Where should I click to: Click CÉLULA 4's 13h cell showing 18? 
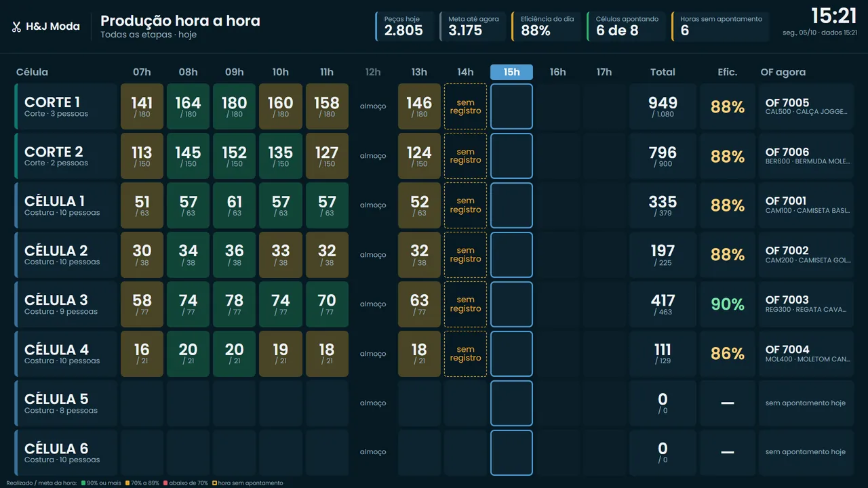419,354
